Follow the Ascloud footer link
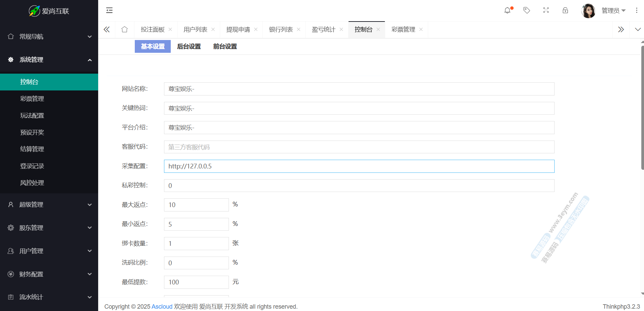Screen dimensions: 644x311 [162, 307]
